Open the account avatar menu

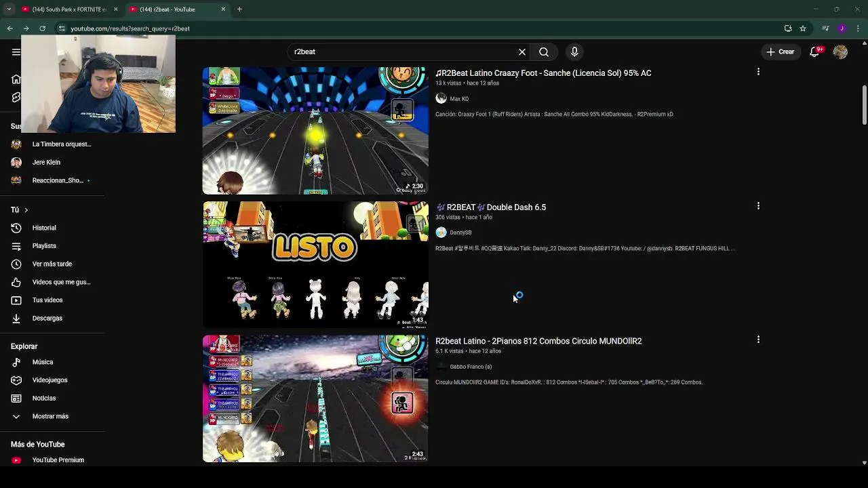840,52
